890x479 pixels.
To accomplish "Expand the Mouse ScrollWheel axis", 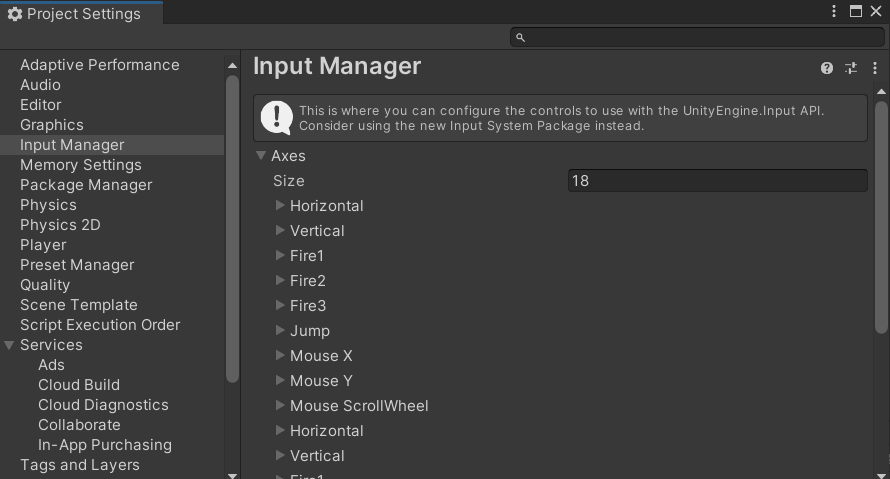I will pyautogui.click(x=280, y=405).
